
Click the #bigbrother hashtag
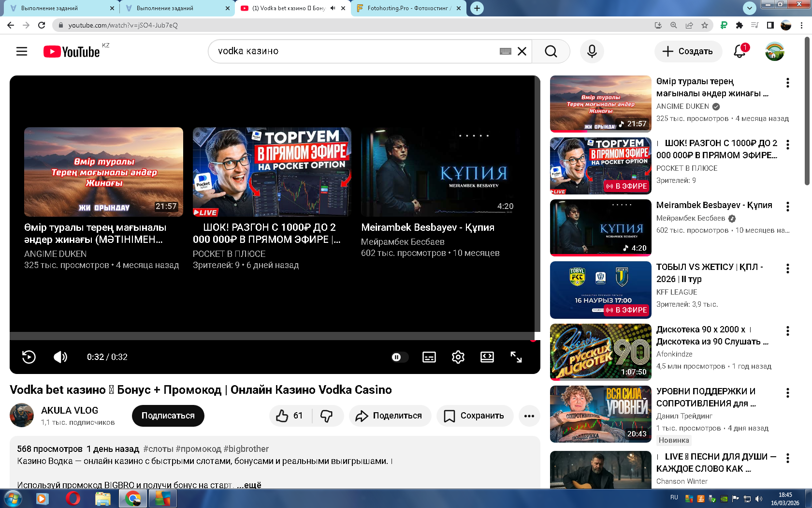(x=246, y=449)
